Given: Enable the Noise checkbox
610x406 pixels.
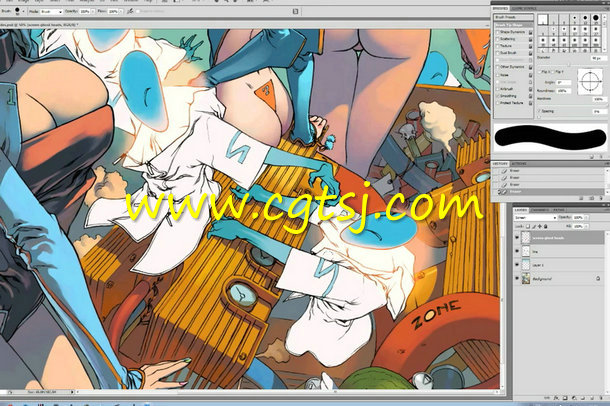Looking at the screenshot, I should tap(498, 75).
